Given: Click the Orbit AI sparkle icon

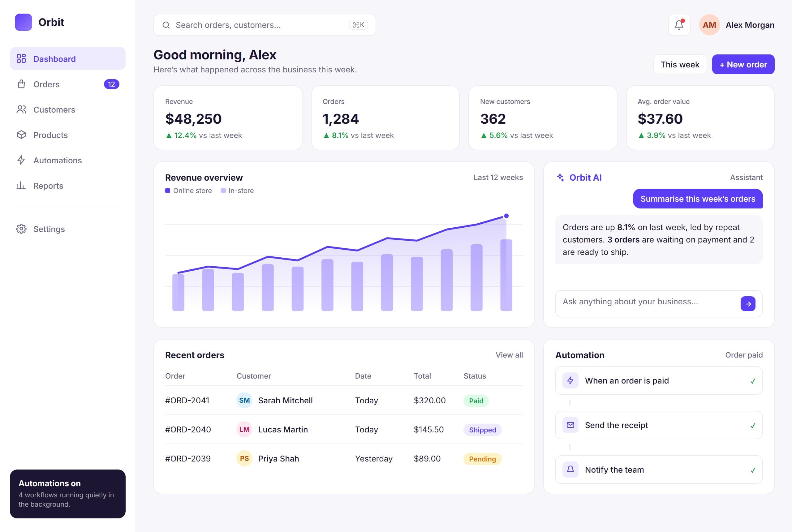Looking at the screenshot, I should tap(560, 178).
